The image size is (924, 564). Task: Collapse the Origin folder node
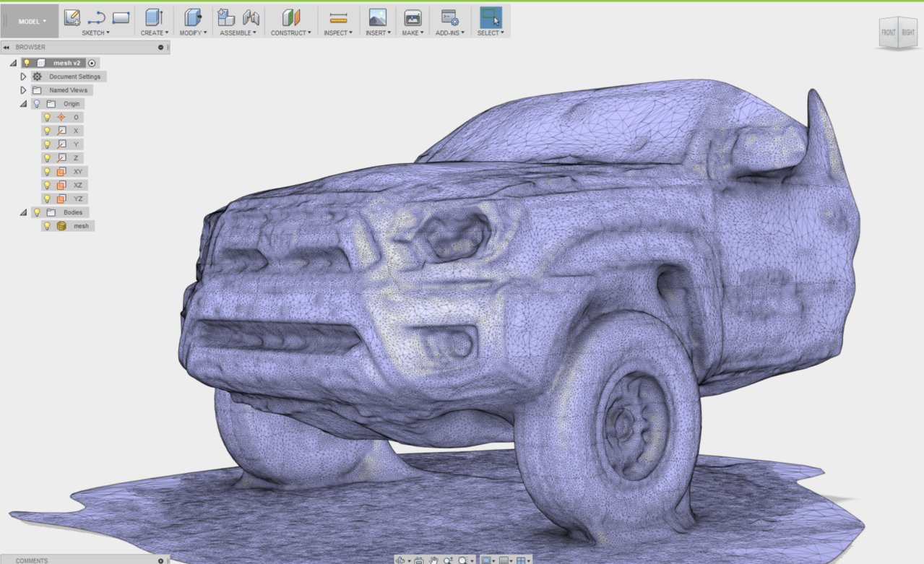[x=23, y=104]
